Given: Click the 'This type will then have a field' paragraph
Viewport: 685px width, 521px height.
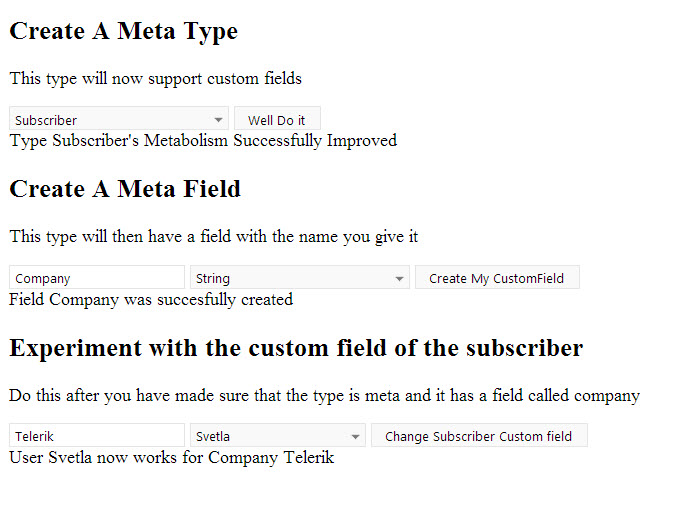Looking at the screenshot, I should coord(214,237).
